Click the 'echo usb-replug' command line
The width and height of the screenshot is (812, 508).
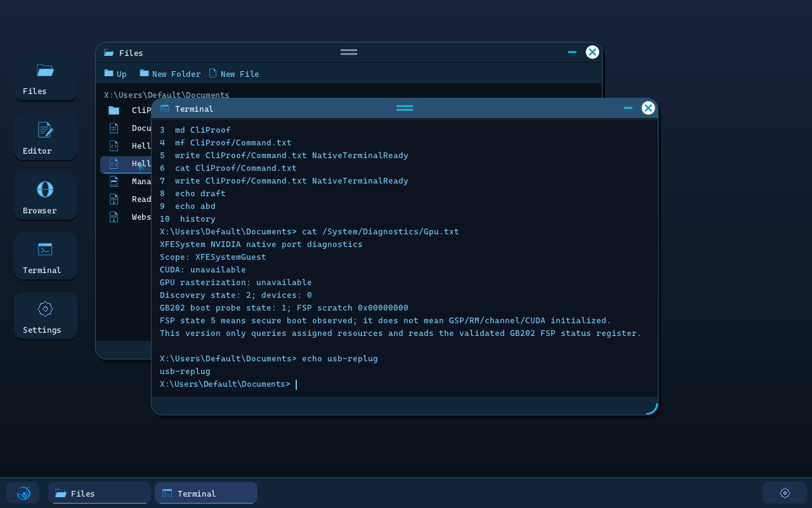(x=269, y=359)
